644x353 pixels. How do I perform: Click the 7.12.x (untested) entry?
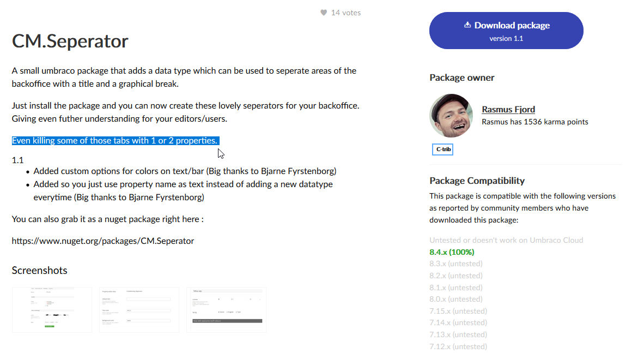click(458, 346)
